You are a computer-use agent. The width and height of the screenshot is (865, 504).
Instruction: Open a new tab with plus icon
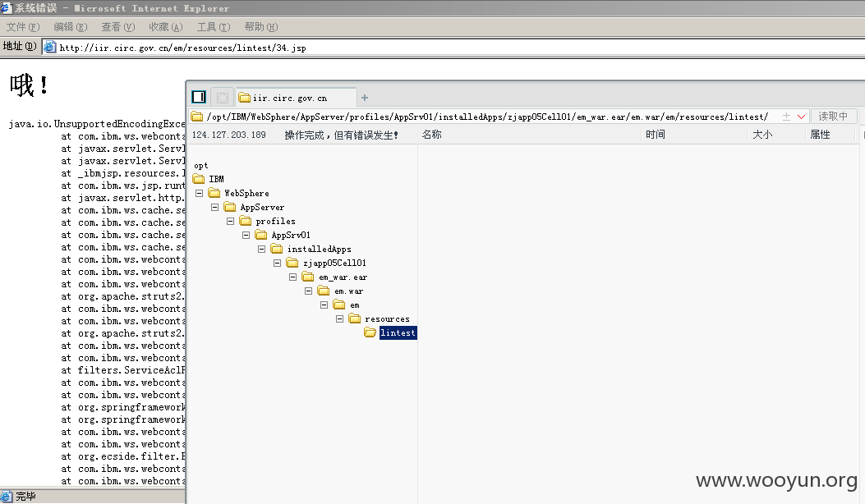click(365, 99)
